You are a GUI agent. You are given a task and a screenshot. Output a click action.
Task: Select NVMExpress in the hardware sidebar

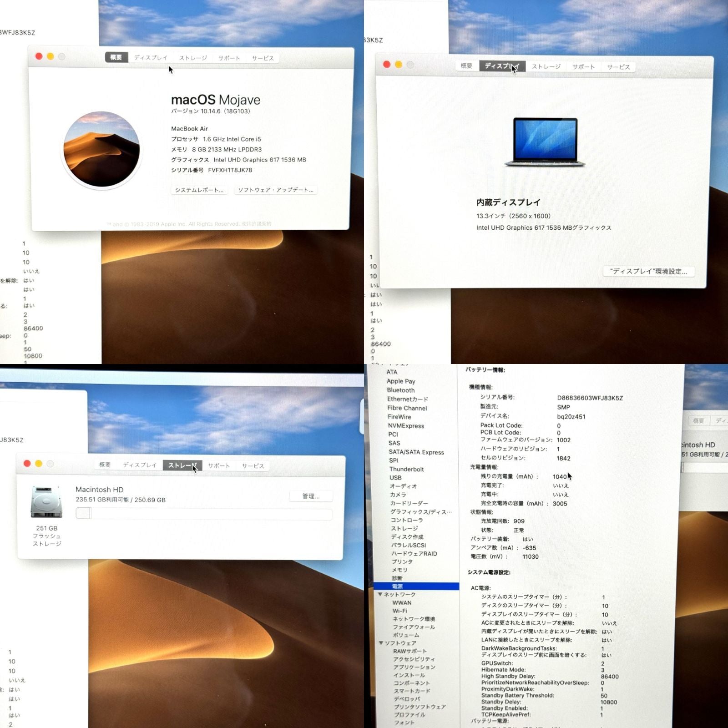tap(406, 426)
